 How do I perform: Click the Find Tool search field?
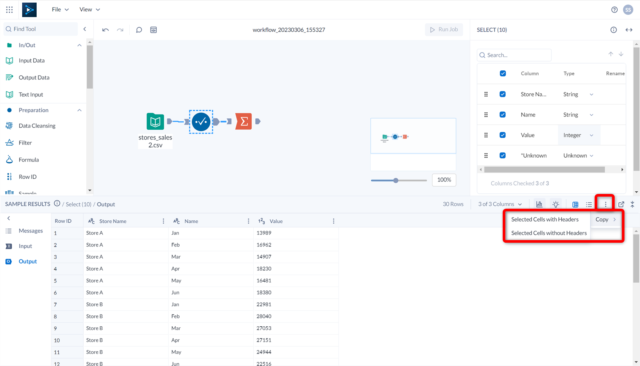coord(40,29)
